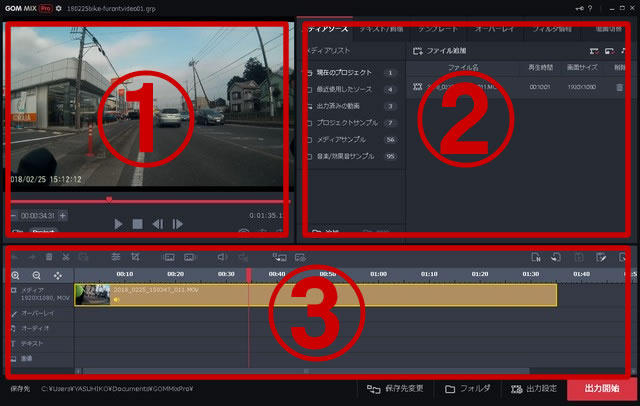This screenshot has height=406, width=640.
Task: Click ファイル追加 to add a file
Action: click(x=440, y=51)
